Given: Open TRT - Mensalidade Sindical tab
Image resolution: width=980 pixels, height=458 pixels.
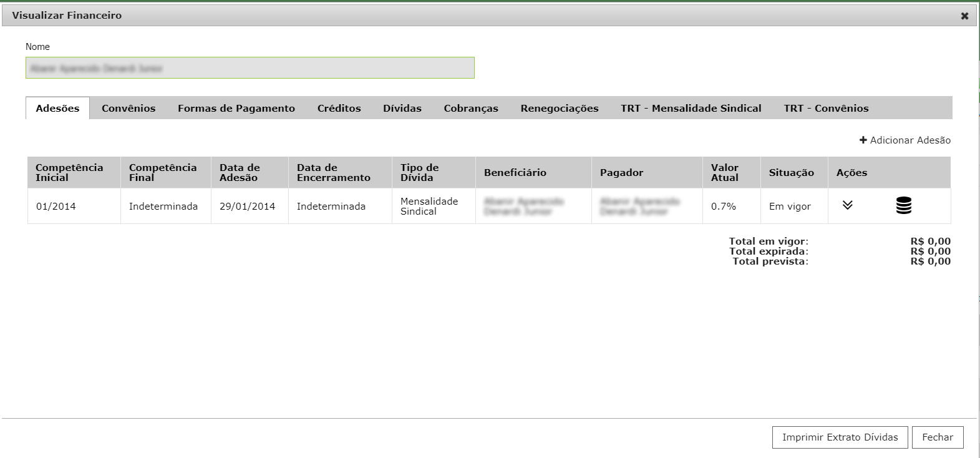Looking at the screenshot, I should point(691,108).
